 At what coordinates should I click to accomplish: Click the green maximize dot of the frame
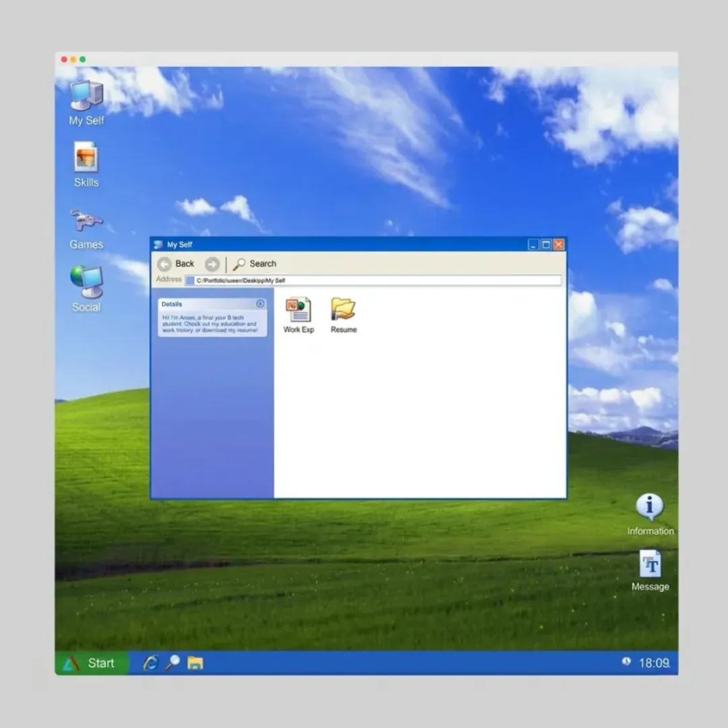tap(83, 59)
